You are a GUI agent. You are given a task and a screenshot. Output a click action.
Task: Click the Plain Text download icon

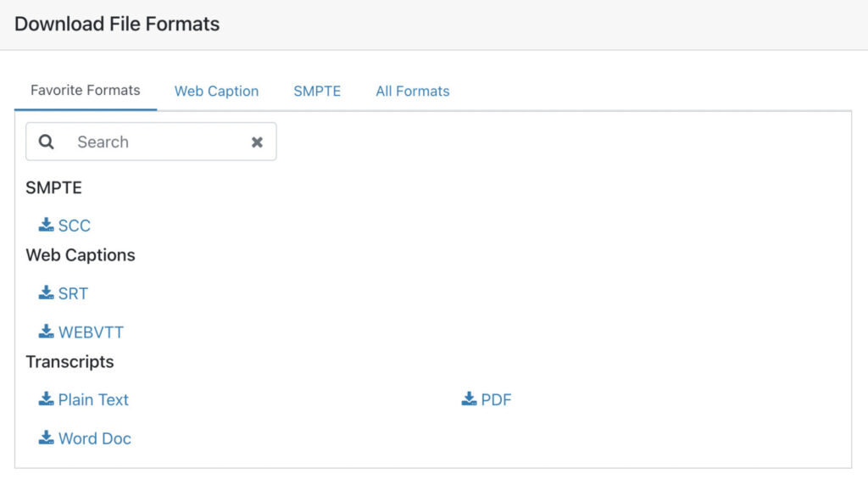tap(46, 399)
